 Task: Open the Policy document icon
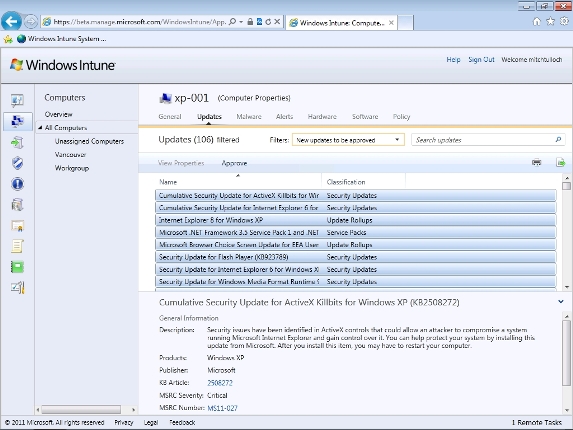[x=17, y=246]
